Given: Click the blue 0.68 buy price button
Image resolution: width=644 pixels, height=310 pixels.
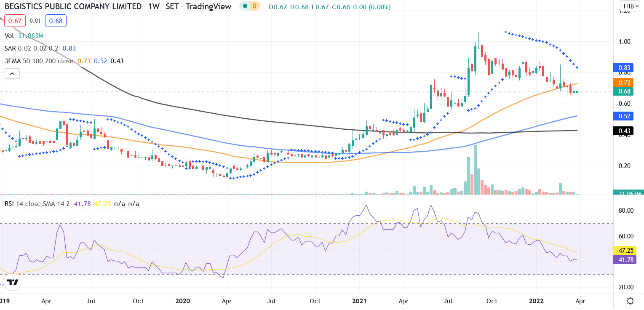Looking at the screenshot, I should coord(56,21).
